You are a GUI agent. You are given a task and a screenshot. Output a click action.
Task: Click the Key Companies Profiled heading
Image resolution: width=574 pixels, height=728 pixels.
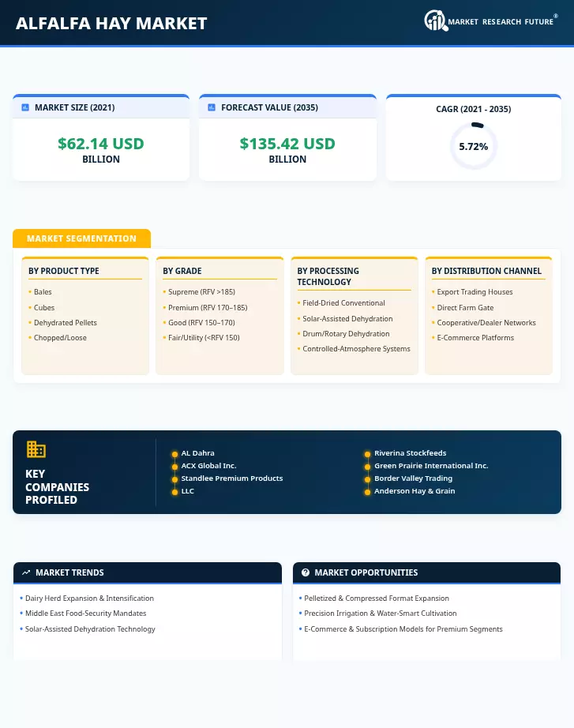pos(57,486)
